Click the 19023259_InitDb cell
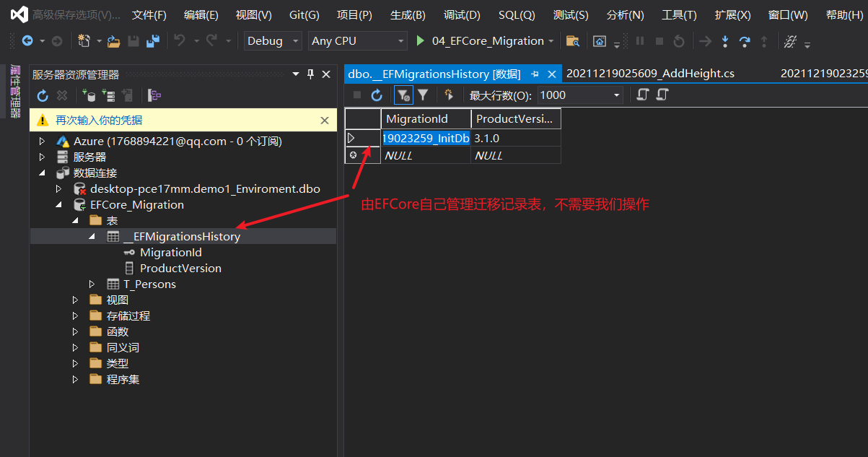The width and height of the screenshot is (868, 457). pos(426,138)
